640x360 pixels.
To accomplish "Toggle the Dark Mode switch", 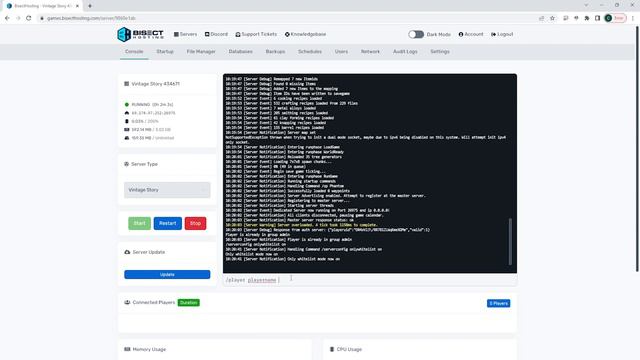I will [416, 34].
